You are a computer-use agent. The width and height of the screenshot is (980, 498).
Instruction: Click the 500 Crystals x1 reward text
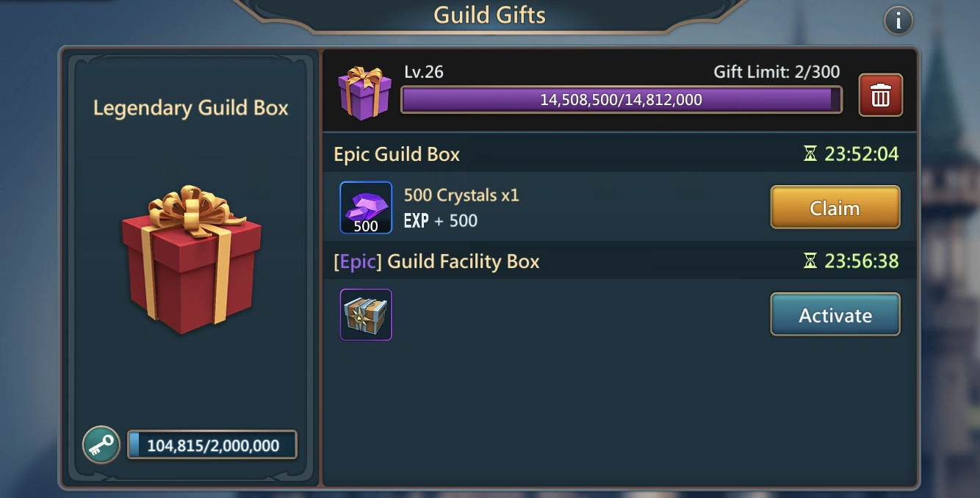coord(461,195)
